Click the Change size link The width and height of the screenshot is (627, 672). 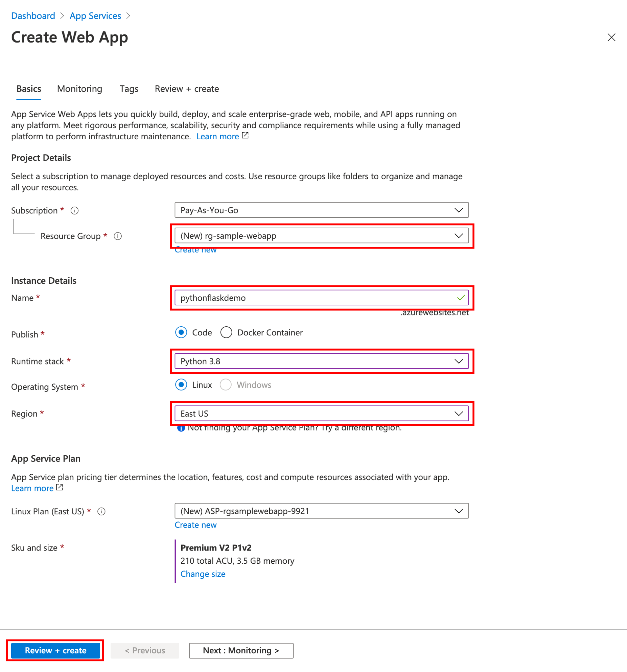click(x=203, y=574)
